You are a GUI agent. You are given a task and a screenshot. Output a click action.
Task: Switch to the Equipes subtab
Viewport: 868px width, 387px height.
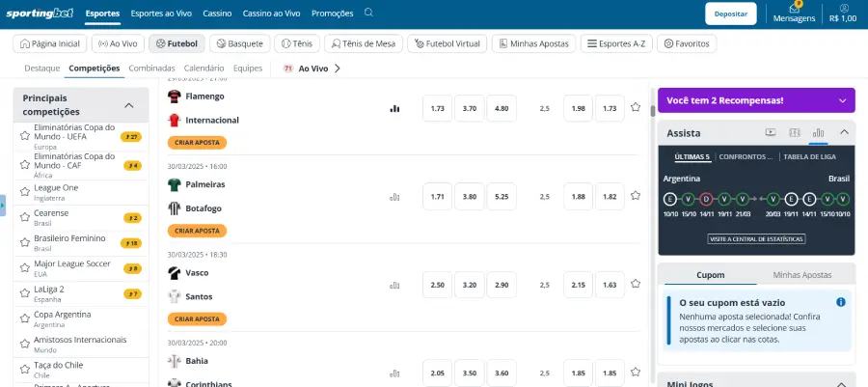tap(248, 69)
